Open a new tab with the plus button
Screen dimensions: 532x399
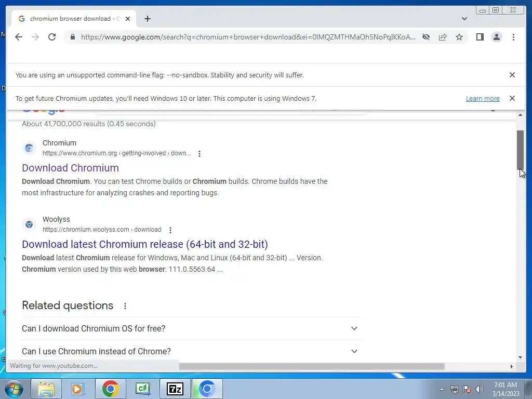(x=147, y=19)
